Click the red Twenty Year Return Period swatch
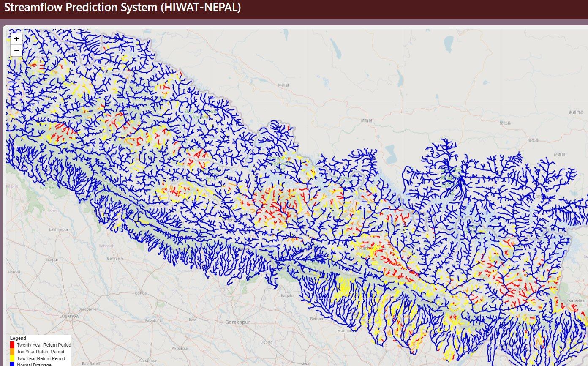Image resolution: width=588 pixels, height=366 pixels. coord(13,345)
